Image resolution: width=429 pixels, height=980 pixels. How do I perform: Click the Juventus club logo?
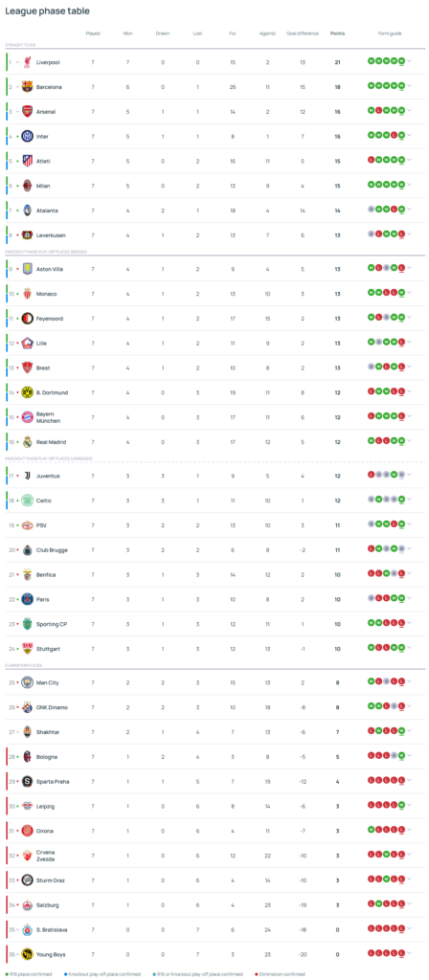tap(27, 476)
